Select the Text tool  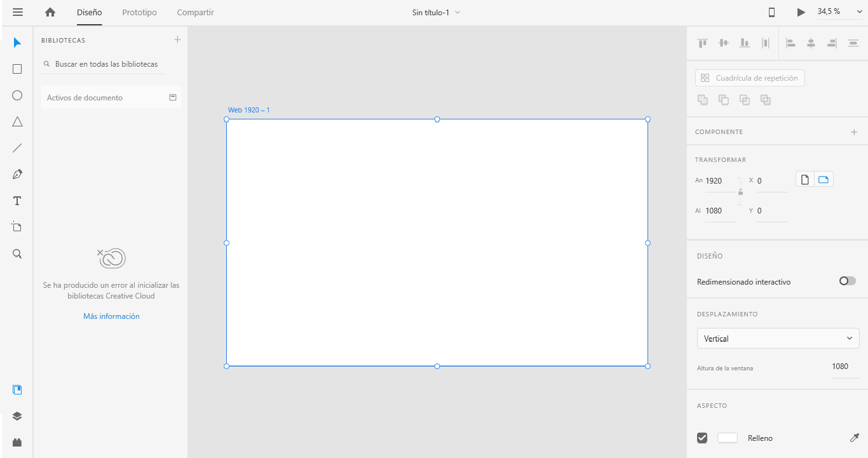17,201
